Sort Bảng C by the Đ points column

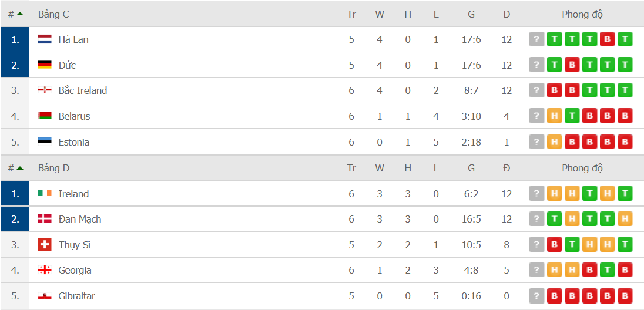[507, 14]
